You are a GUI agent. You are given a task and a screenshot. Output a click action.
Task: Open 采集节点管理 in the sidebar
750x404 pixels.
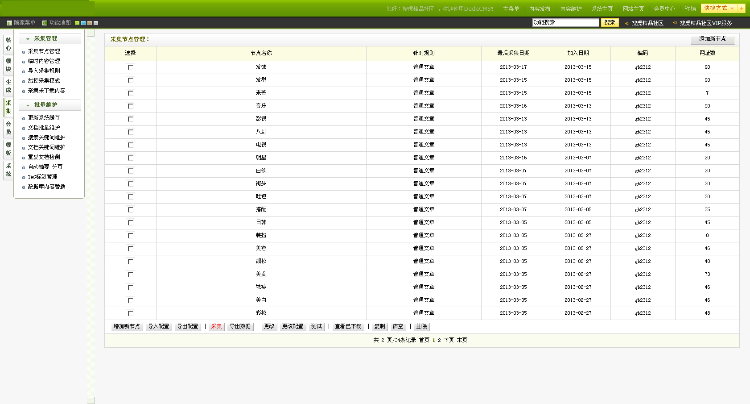[x=44, y=51]
